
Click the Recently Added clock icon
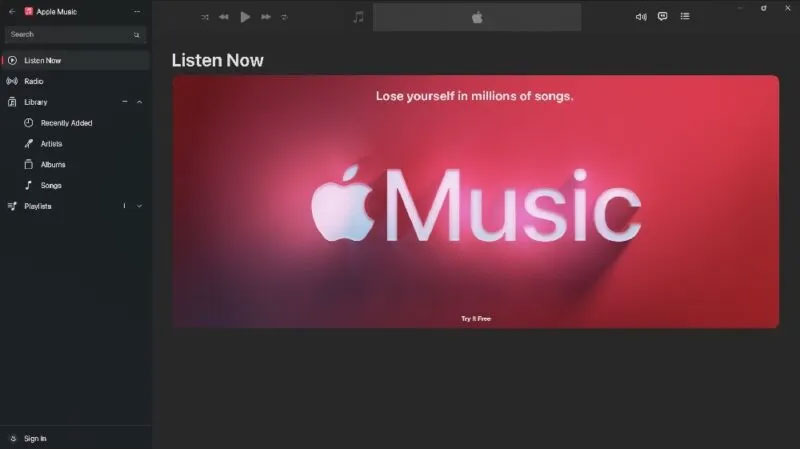29,123
